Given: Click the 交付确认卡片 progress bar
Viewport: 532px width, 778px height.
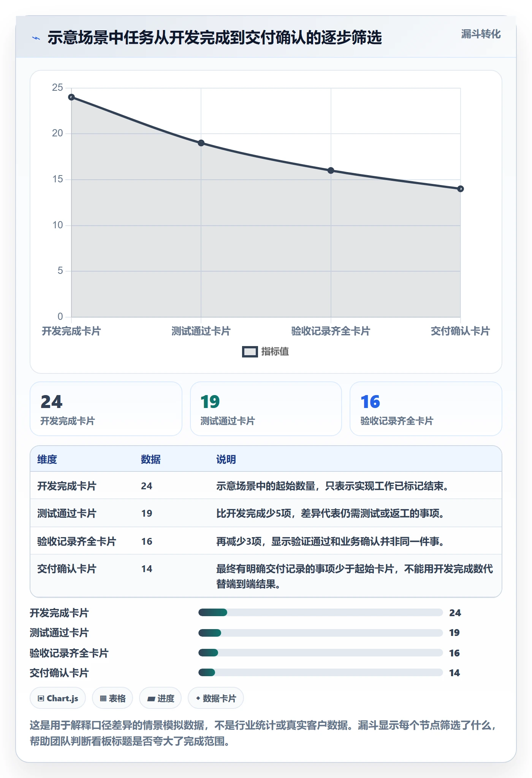Looking at the screenshot, I should tap(321, 672).
